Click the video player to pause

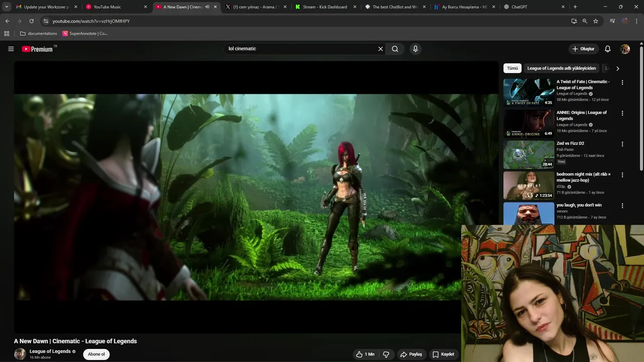(256, 197)
